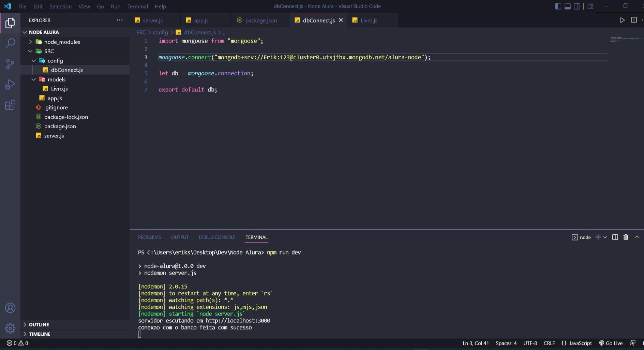Image resolution: width=644 pixels, height=350 pixels.
Task: Click the config breadcrumb segment
Action: (x=160, y=32)
